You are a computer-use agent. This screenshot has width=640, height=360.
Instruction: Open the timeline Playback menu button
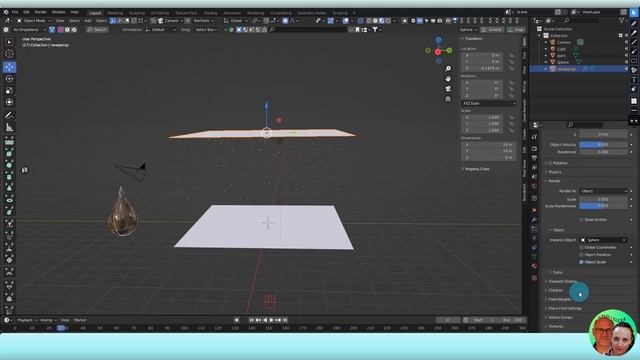click(27, 320)
